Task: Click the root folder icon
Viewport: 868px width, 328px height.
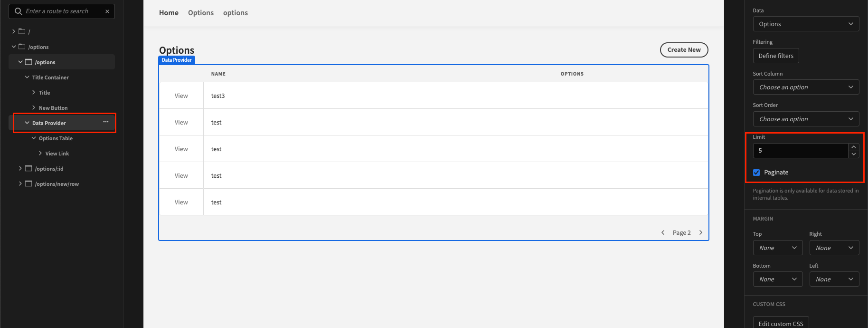Action: (22, 31)
